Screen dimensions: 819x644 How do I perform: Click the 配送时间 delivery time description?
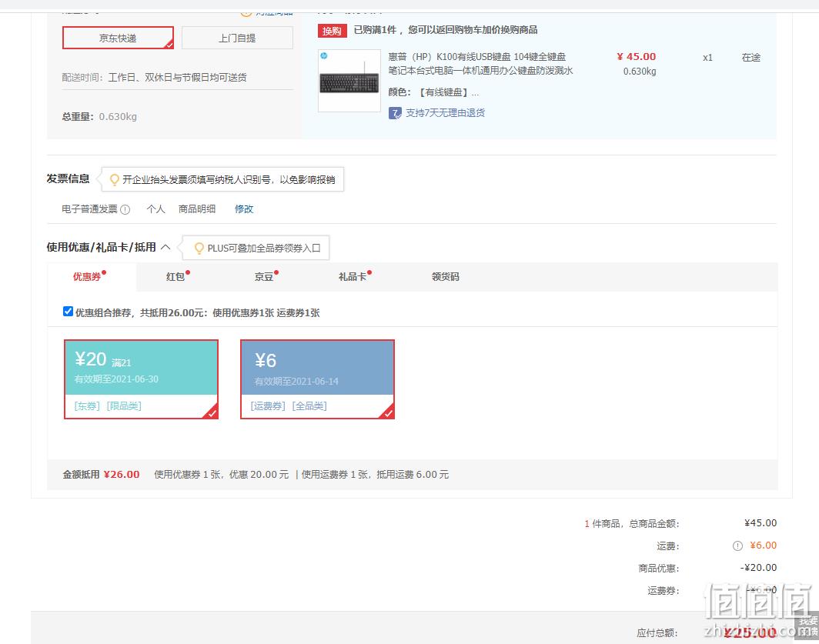(x=155, y=77)
